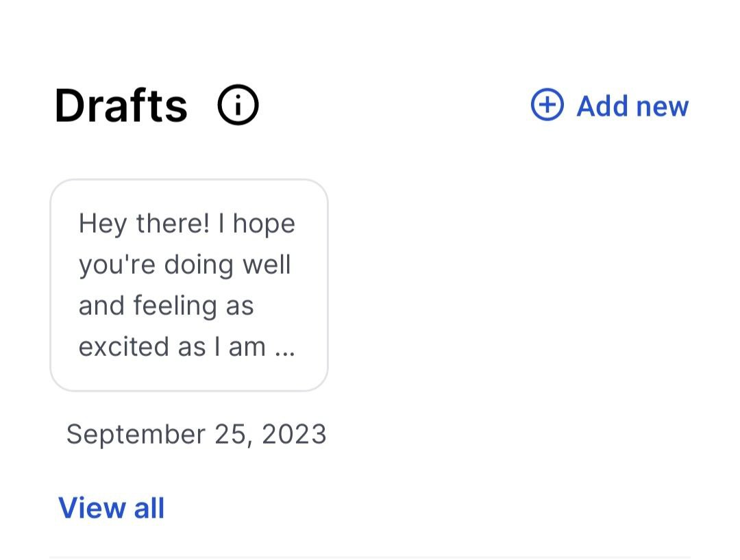Image resolution: width=740 pixels, height=560 pixels.
Task: Click the "September 25, 2023" date label
Action: pos(196,434)
